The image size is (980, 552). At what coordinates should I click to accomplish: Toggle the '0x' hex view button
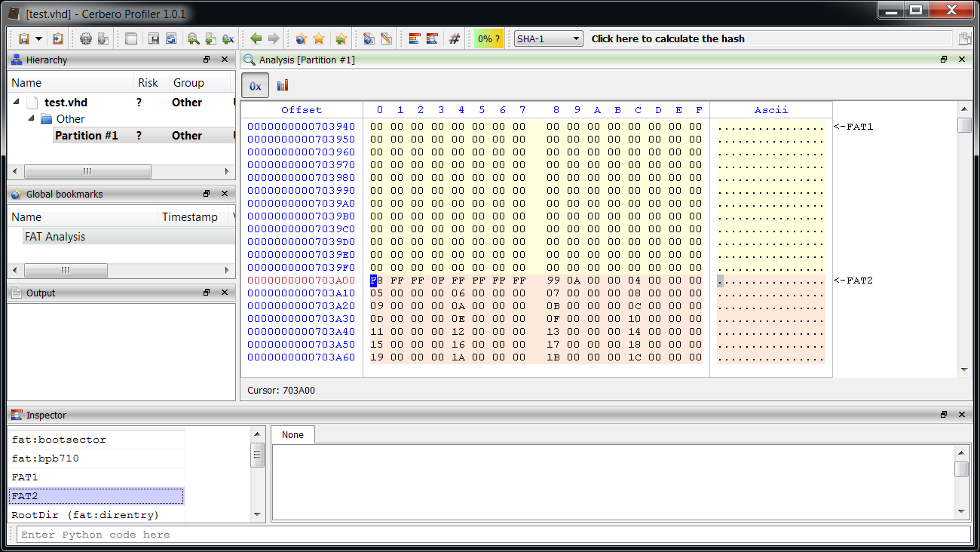(x=255, y=86)
